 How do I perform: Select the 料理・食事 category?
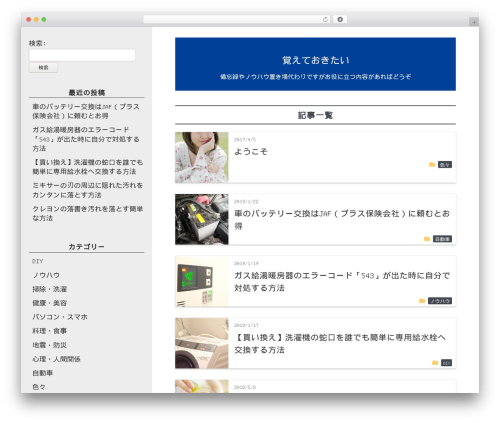click(50, 331)
